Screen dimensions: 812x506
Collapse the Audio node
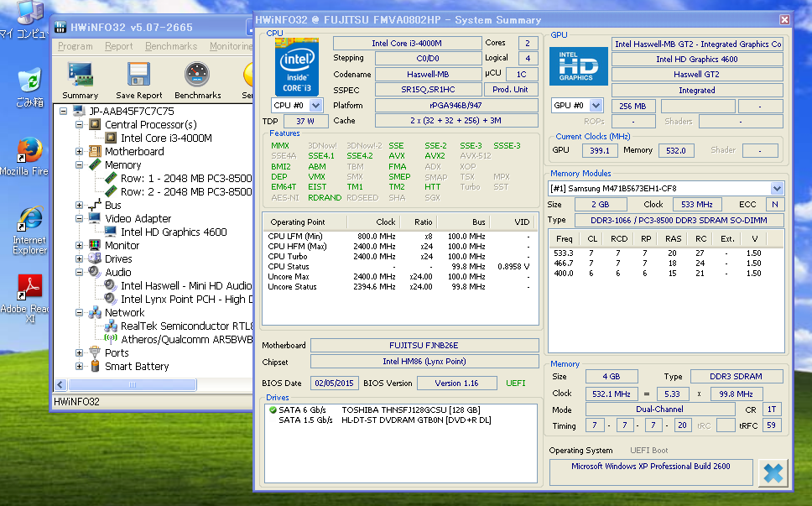79,272
